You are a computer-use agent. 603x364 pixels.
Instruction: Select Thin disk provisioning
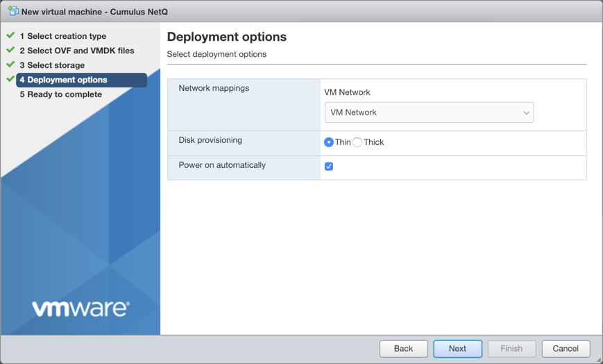pyautogui.click(x=329, y=142)
